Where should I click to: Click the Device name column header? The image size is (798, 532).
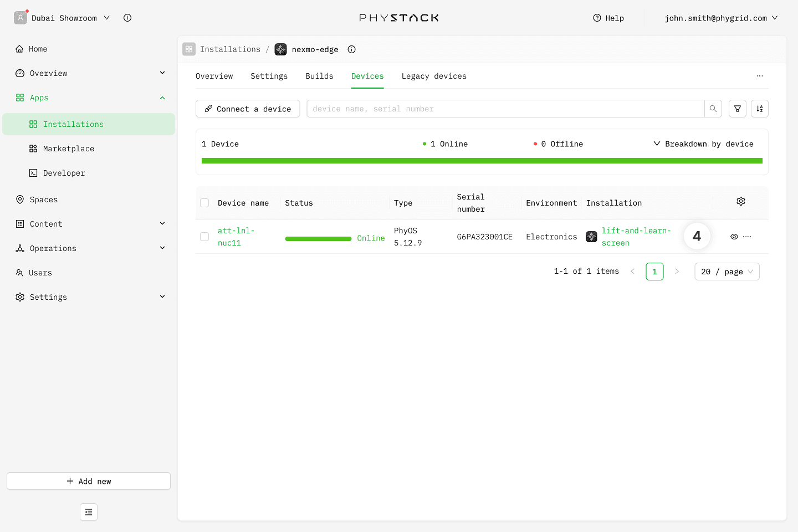243,203
